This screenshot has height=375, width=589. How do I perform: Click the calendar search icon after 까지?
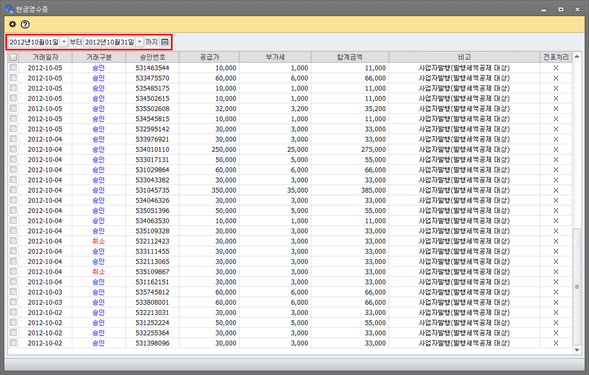click(165, 42)
